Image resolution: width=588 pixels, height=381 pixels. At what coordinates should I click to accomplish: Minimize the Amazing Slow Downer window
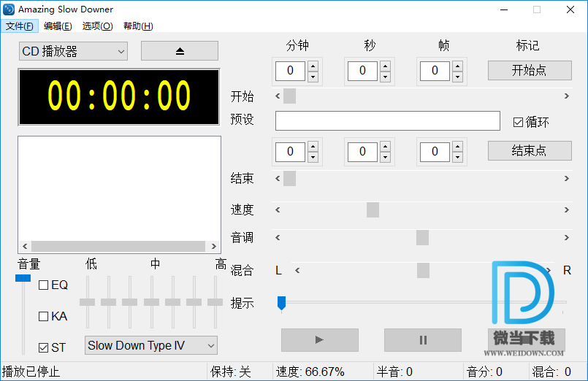point(504,9)
